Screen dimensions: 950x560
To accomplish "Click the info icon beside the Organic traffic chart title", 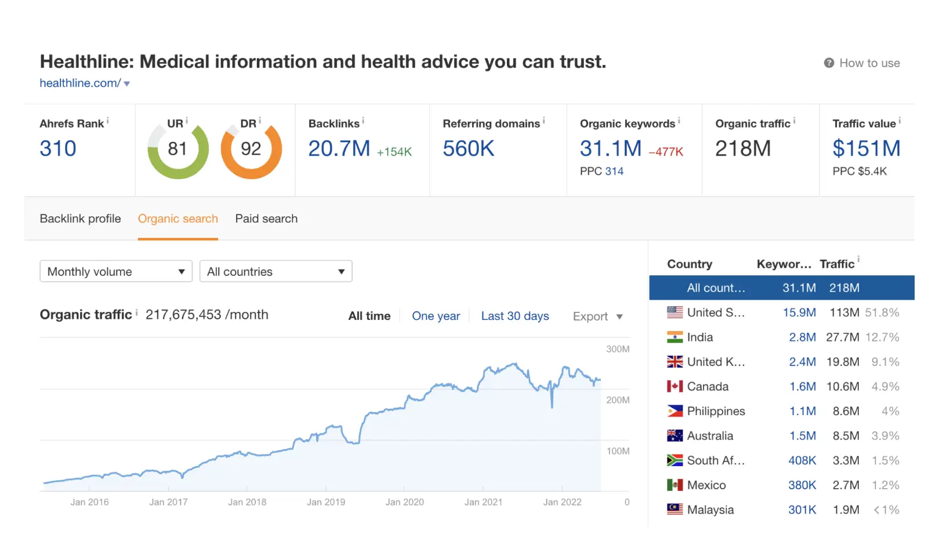I will pos(137,312).
